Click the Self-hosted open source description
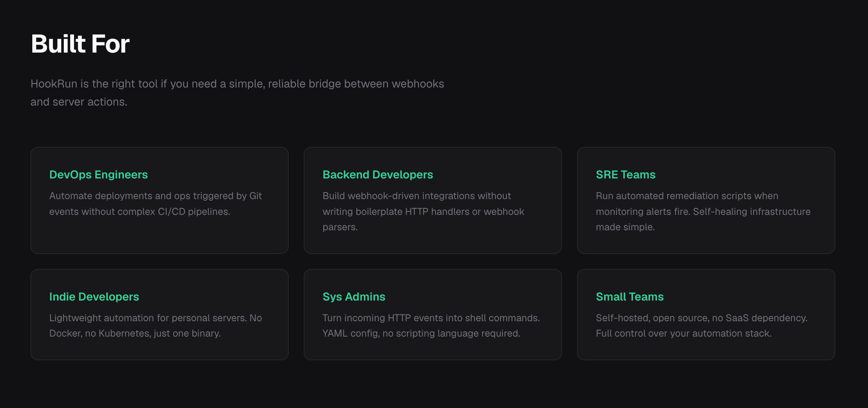Viewport: 868px width, 408px height. click(x=702, y=326)
